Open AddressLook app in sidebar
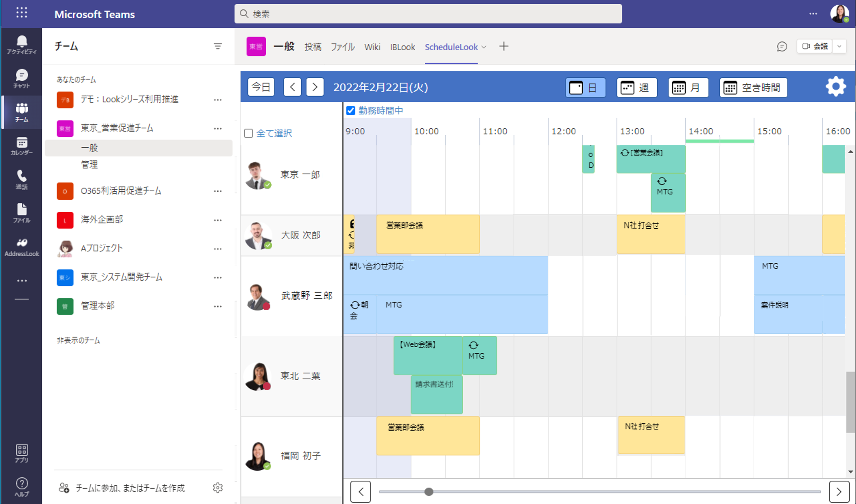This screenshot has height=504, width=856. pos(22,247)
